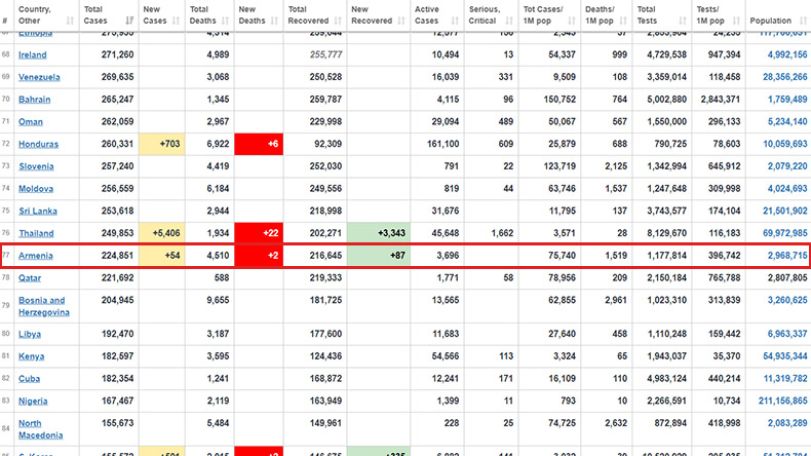Viewport: 811px width, 456px height.
Task: Select Tests/1M pop column header
Action: (x=718, y=15)
